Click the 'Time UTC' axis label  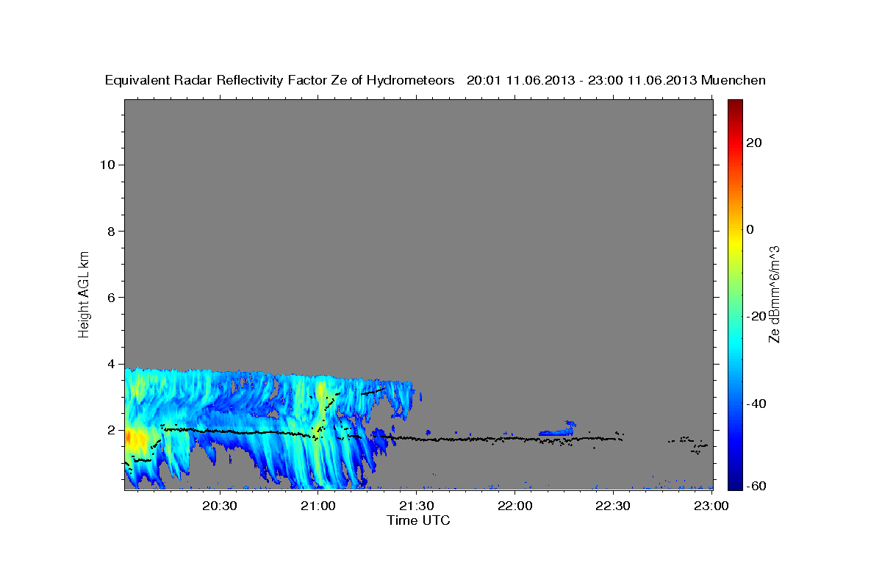click(418, 520)
